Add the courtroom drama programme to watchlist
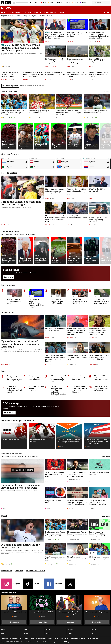 tap(64, 482)
